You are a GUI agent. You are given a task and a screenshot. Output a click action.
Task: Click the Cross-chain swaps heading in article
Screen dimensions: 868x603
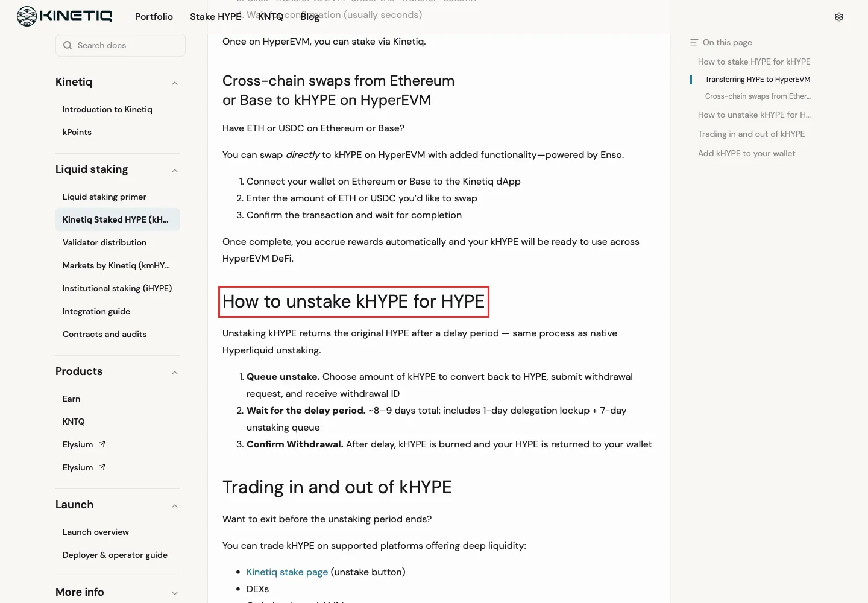[x=338, y=90]
